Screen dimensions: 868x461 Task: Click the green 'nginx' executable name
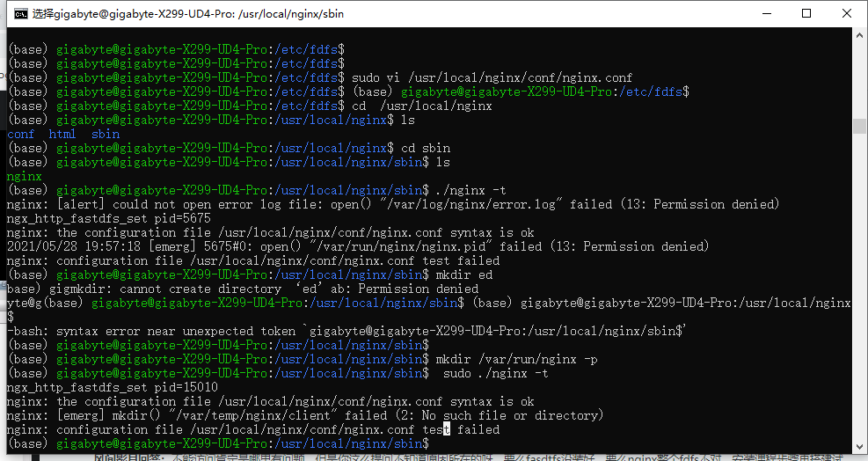point(25,176)
